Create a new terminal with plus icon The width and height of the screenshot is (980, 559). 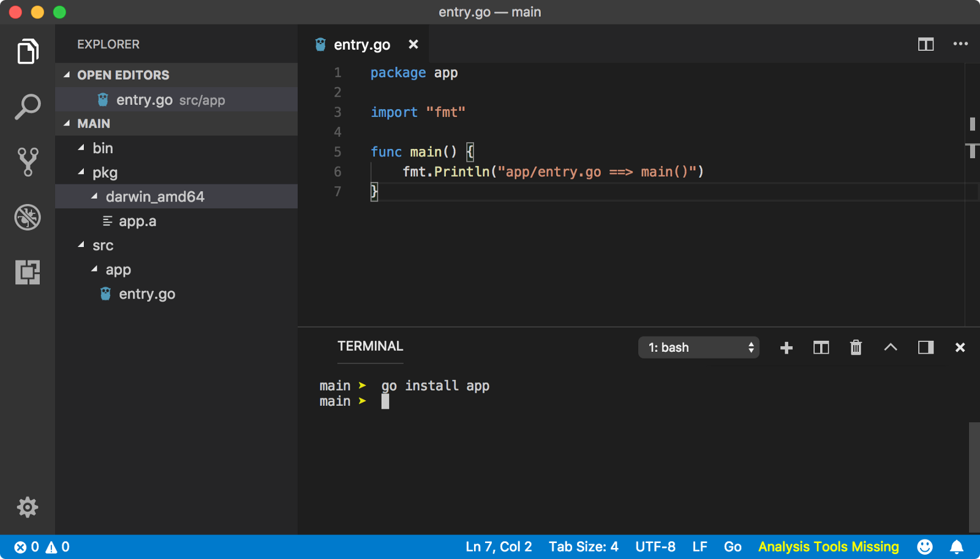point(786,348)
